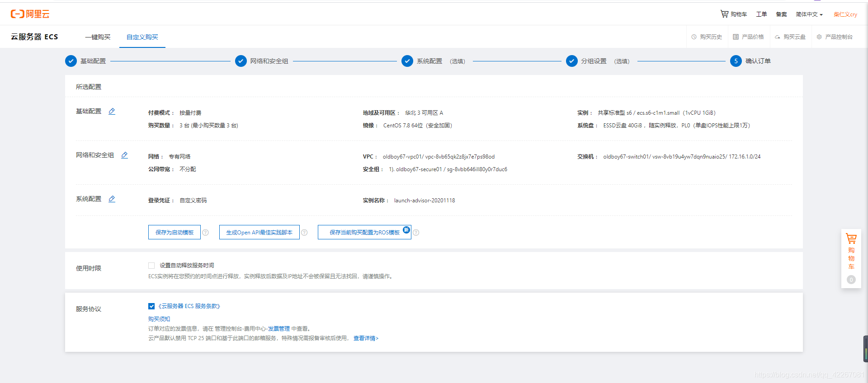Image resolution: width=868 pixels, height=383 pixels.
Task: Open the user account name menu
Action: coord(845,14)
